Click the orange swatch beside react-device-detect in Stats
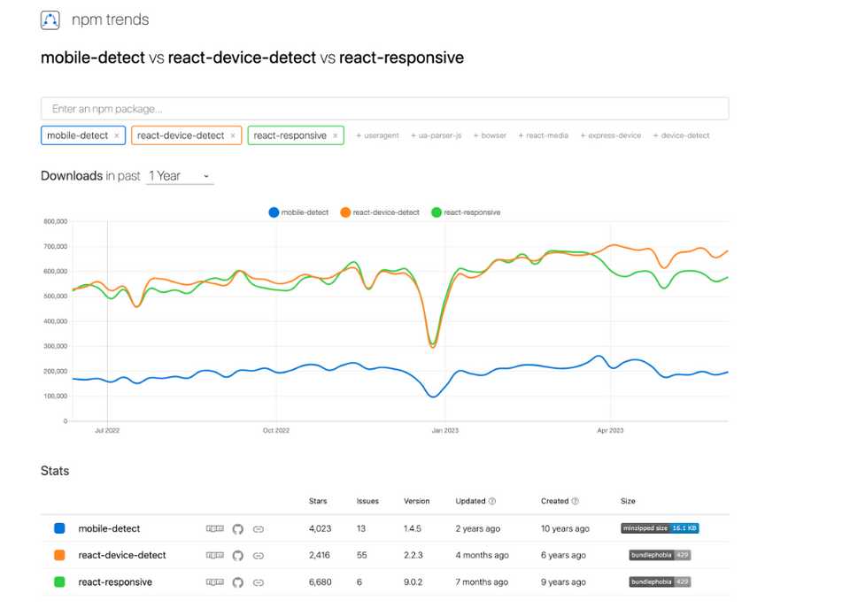 click(59, 555)
